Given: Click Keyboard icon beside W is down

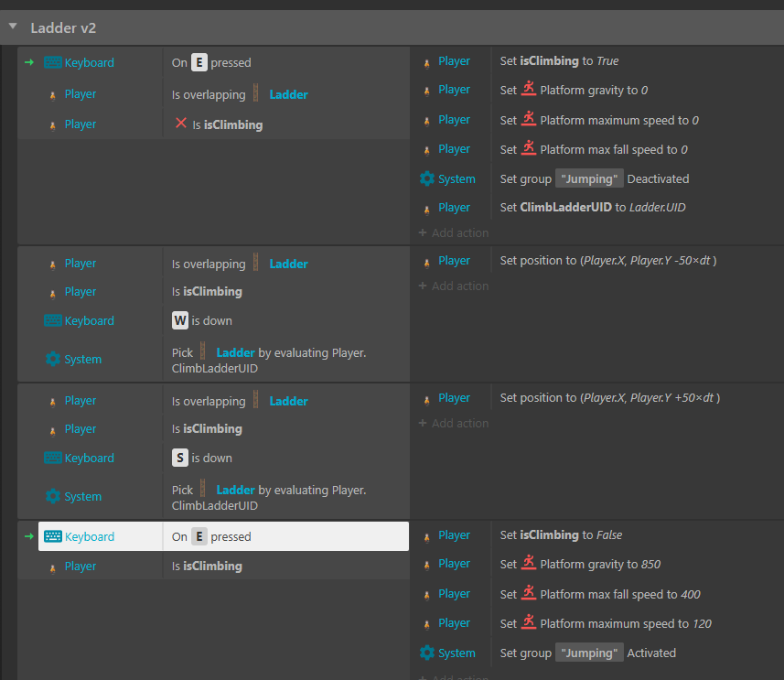Looking at the screenshot, I should pyautogui.click(x=52, y=321).
